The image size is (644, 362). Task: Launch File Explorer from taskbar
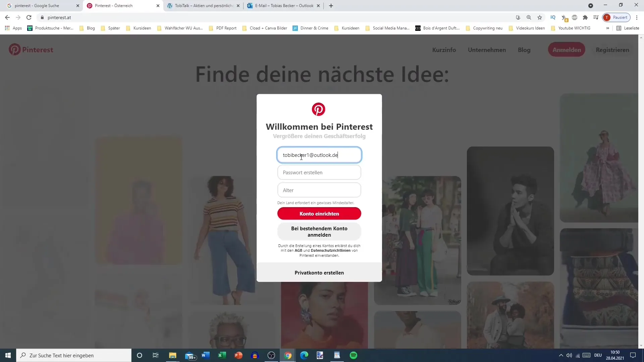[x=173, y=355]
